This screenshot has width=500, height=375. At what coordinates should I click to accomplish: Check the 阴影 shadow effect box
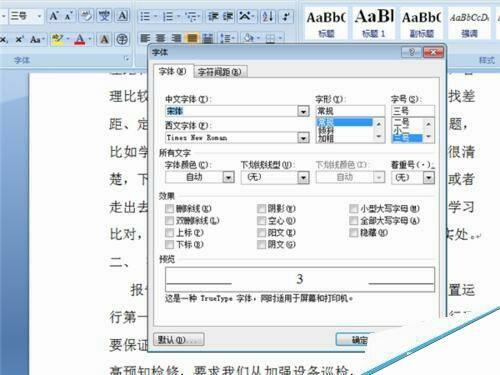(x=261, y=209)
